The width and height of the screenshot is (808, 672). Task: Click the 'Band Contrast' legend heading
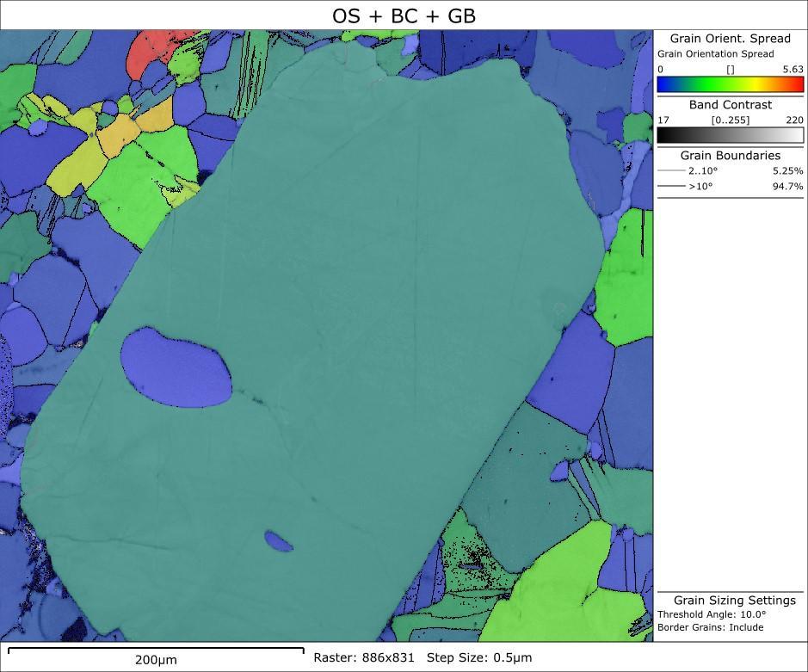tap(730, 105)
